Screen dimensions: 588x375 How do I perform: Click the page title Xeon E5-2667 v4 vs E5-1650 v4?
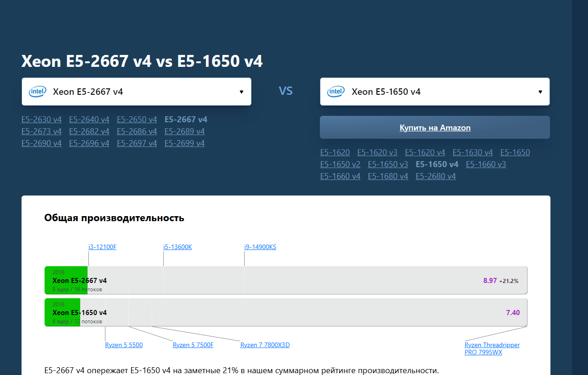[x=142, y=61]
